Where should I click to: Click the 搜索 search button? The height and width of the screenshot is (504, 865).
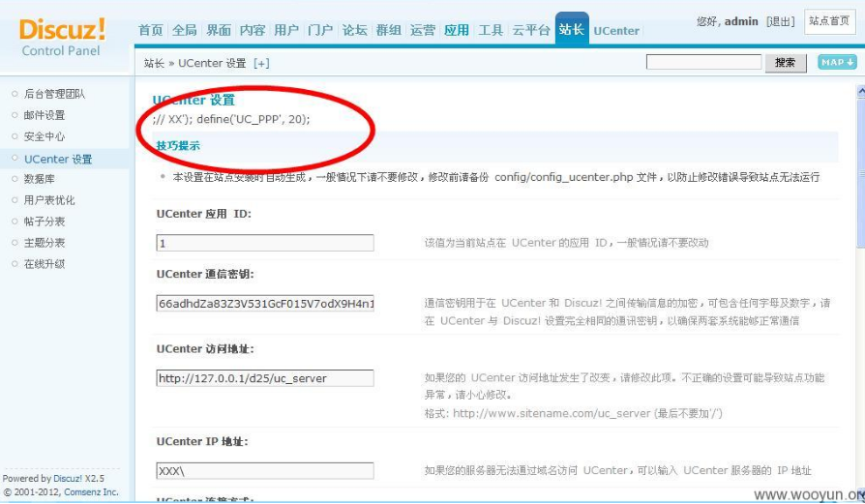(x=785, y=62)
